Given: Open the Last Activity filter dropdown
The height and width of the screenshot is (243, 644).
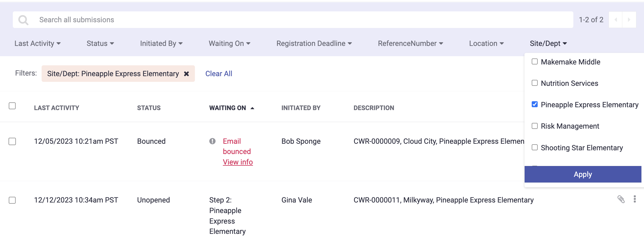Looking at the screenshot, I should (37, 43).
